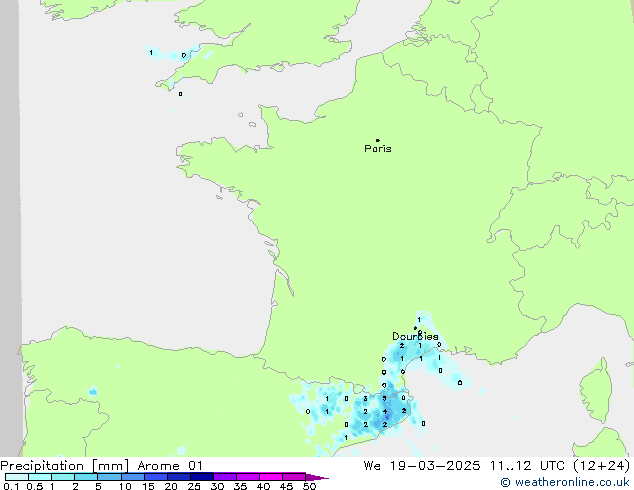The width and height of the screenshot is (634, 490).
Task: Open the weatheronline.co.uk copyright link
Action: point(565,482)
